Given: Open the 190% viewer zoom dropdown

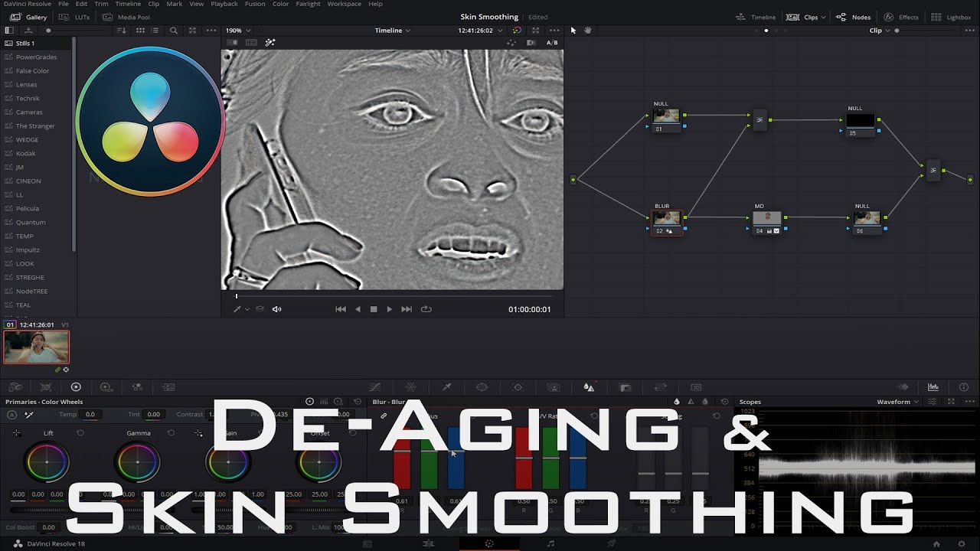Looking at the screenshot, I should (x=238, y=31).
